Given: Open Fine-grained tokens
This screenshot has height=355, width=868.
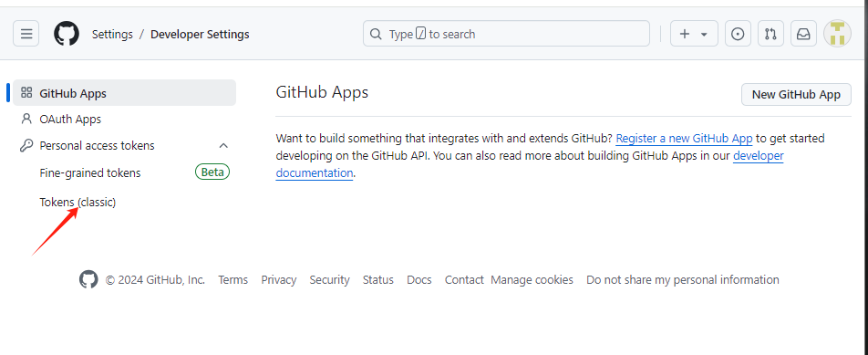Looking at the screenshot, I should (90, 172).
